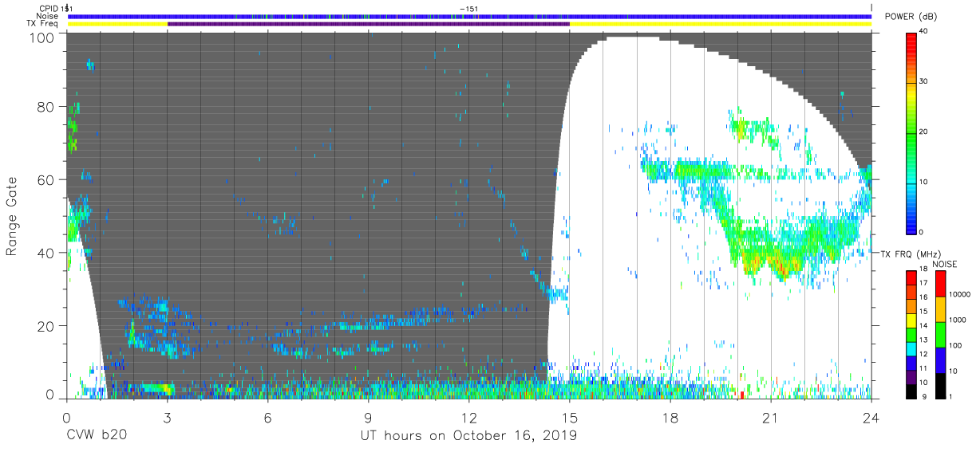Screen dimensions: 980x452
Task: Click x-axis tick label 21
Action: 770,417
